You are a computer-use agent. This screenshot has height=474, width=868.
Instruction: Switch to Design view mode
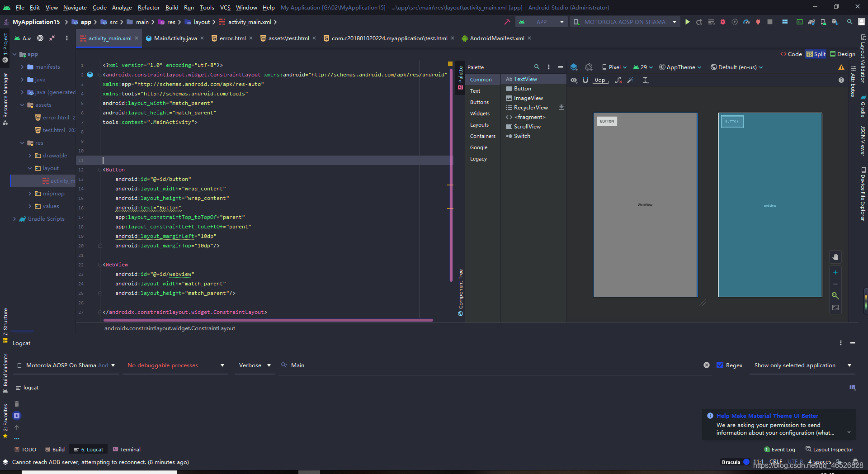click(x=842, y=54)
